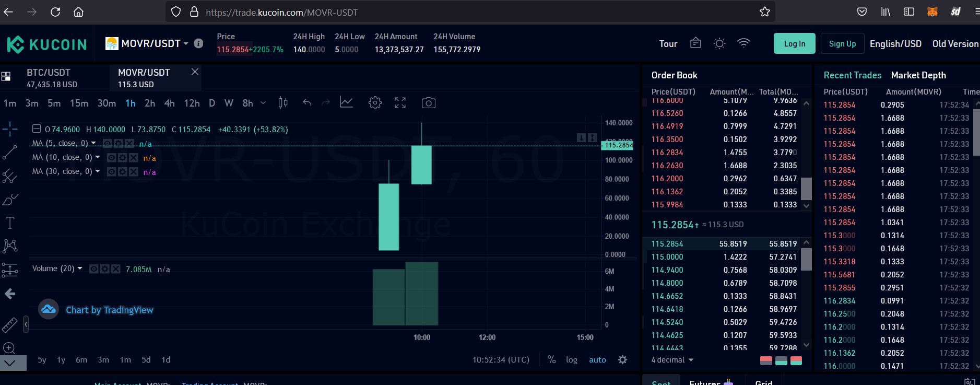Open chart settings gear in chart toolbar

375,103
